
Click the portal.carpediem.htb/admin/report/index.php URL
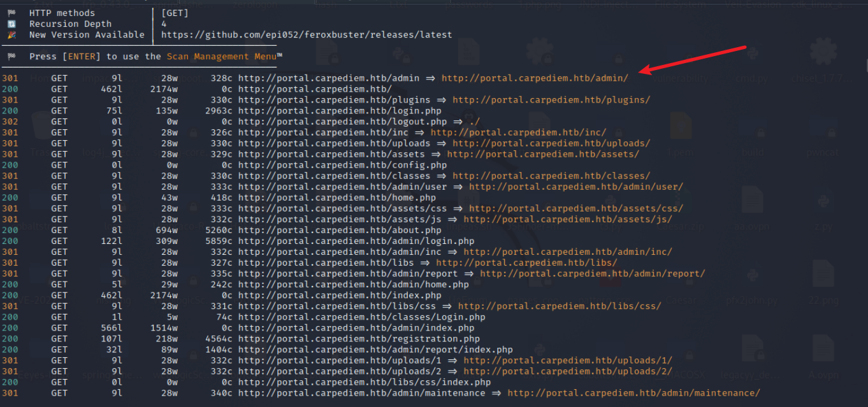(x=375, y=348)
